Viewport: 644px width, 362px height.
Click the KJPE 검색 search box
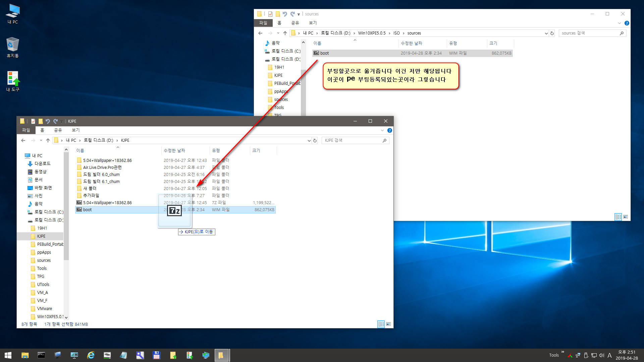[356, 140]
